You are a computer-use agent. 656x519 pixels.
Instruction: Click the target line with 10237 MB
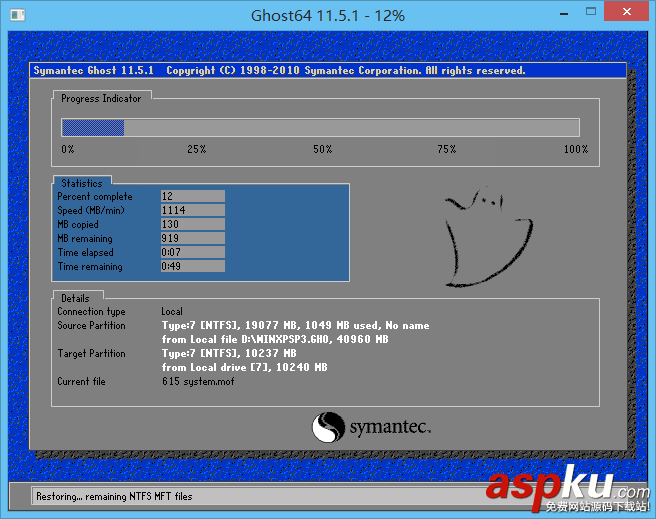(229, 353)
